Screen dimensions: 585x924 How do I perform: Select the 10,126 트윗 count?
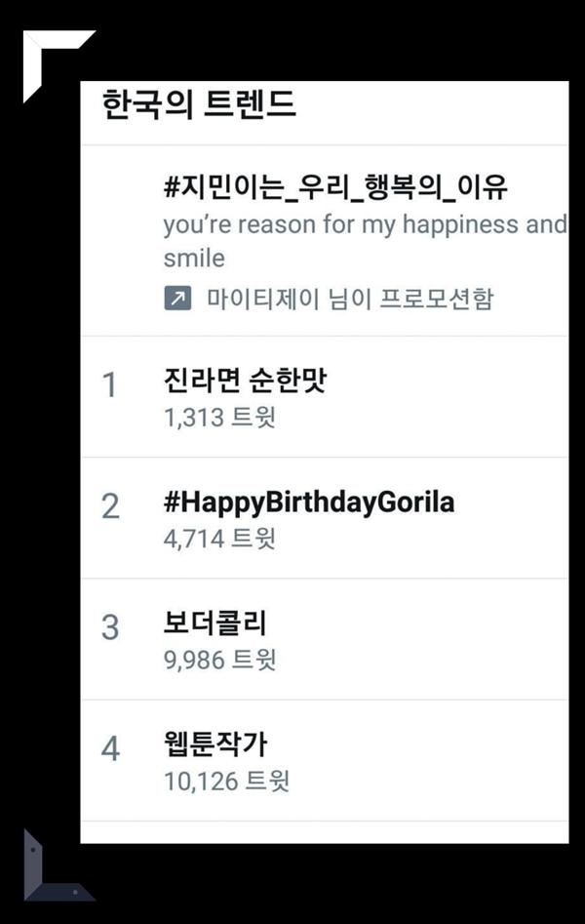click(x=226, y=782)
